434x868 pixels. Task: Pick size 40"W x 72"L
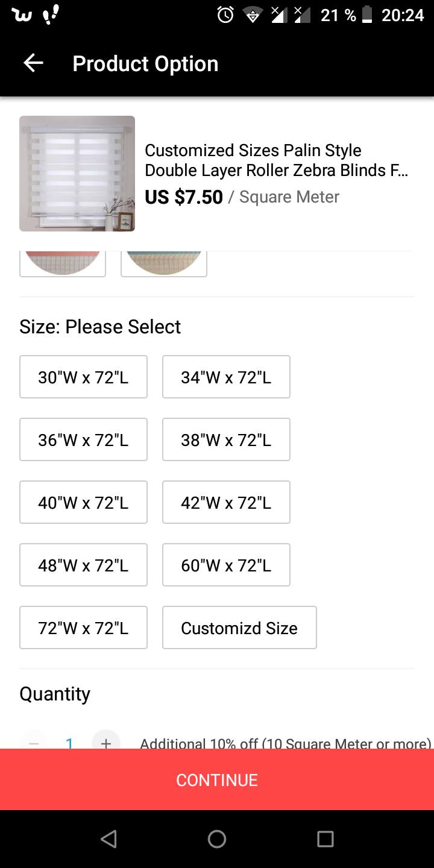tap(83, 502)
